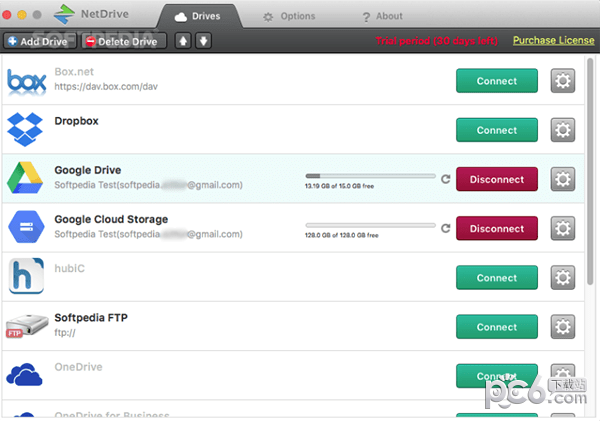Open the About tab
Image resolution: width=600 pixels, height=421 pixels.
(382, 16)
